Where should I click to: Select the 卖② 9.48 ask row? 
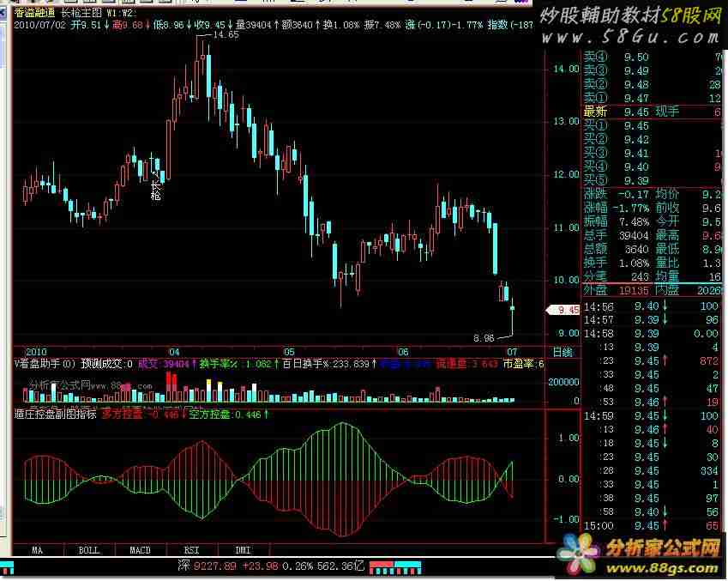click(x=653, y=85)
